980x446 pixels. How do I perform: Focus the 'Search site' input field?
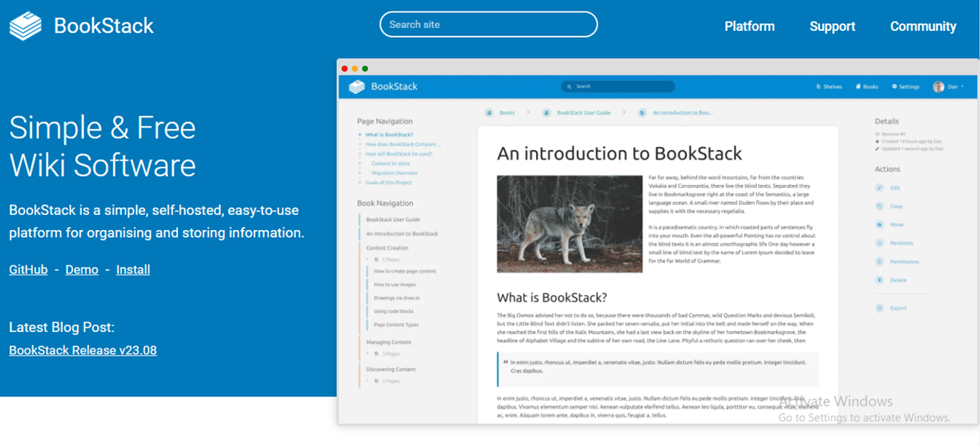click(x=489, y=24)
